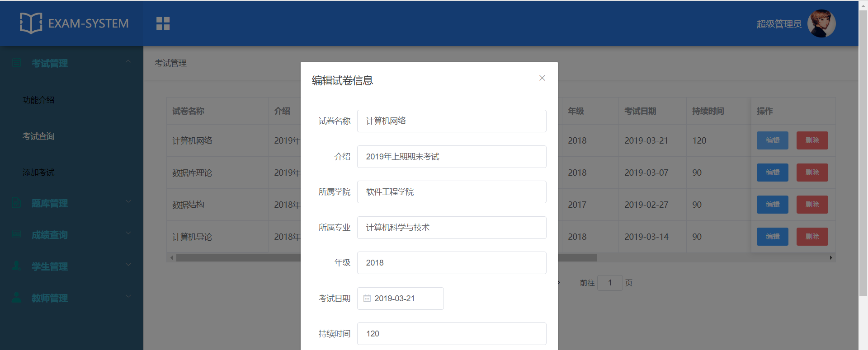
Task: Expand the 成绩查询 menu chevron
Action: (x=128, y=233)
